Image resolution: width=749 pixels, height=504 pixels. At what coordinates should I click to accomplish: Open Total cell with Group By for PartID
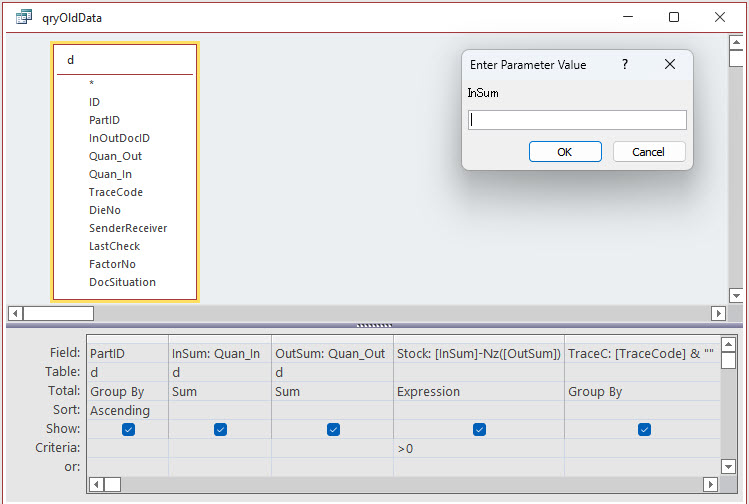[x=128, y=392]
